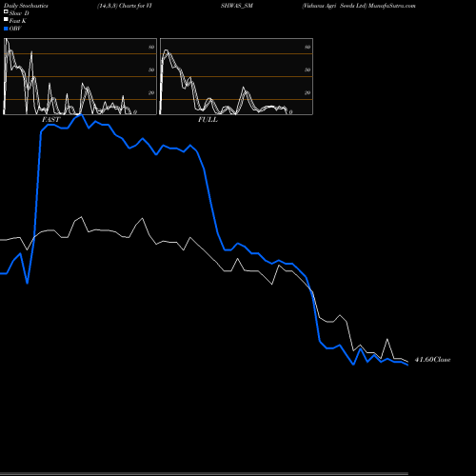Viewport: 476px width, 476px height.
Task: Click the 'FULL' label under the right chart
Action: click(208, 119)
